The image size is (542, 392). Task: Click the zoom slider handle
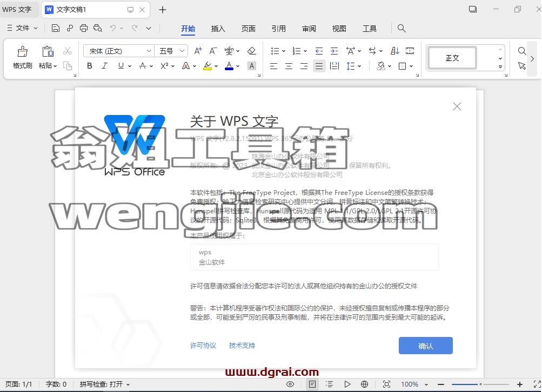pos(480,384)
